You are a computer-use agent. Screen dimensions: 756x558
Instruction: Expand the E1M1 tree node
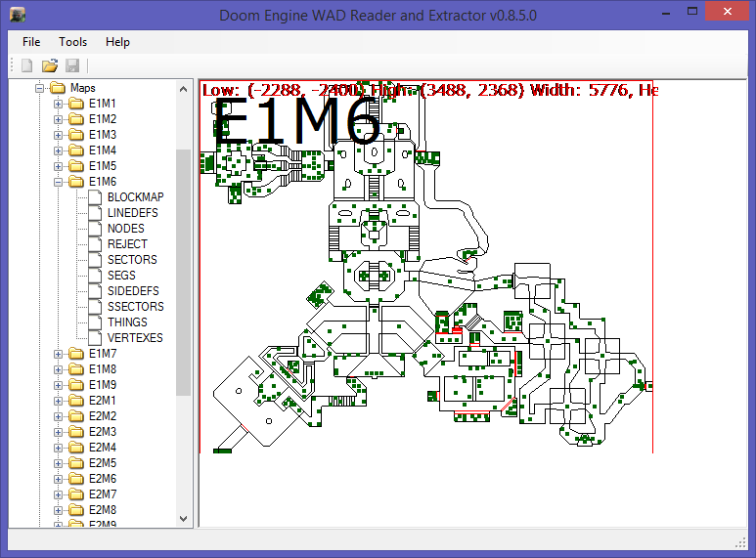coord(58,105)
